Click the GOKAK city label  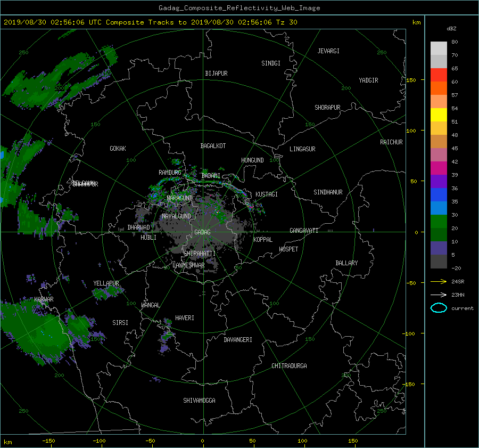(x=118, y=149)
